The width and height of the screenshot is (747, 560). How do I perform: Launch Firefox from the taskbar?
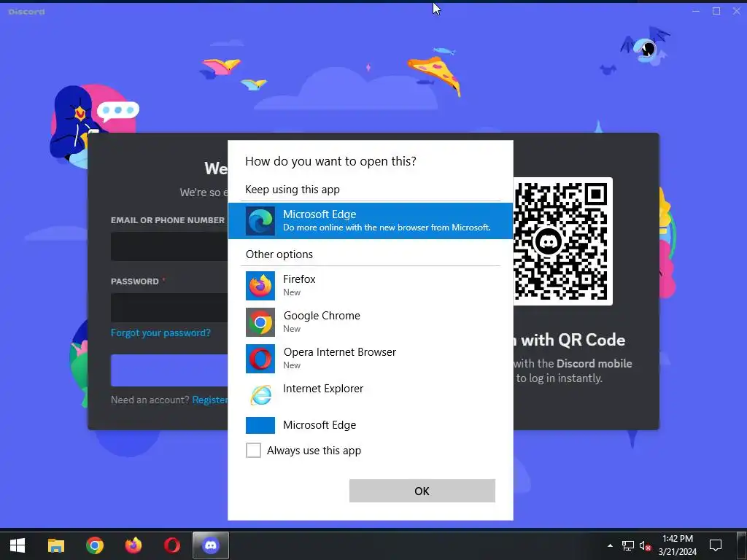coord(133,545)
